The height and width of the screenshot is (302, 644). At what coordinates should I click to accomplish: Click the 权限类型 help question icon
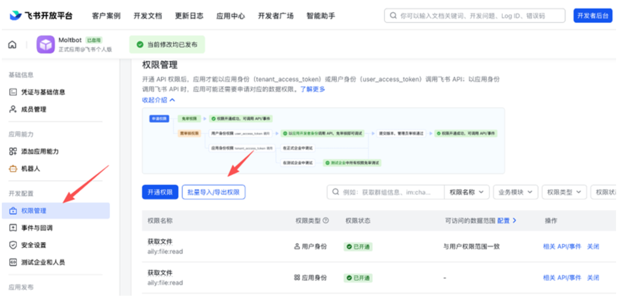(x=326, y=220)
